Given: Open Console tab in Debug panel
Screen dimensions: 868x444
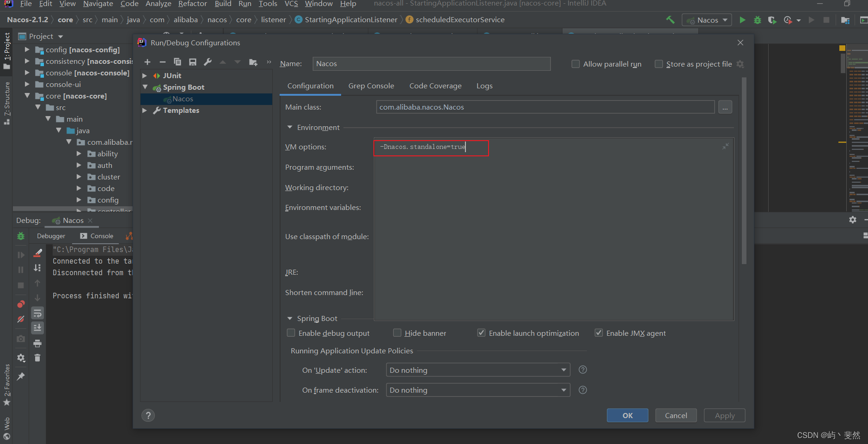Looking at the screenshot, I should click(97, 236).
